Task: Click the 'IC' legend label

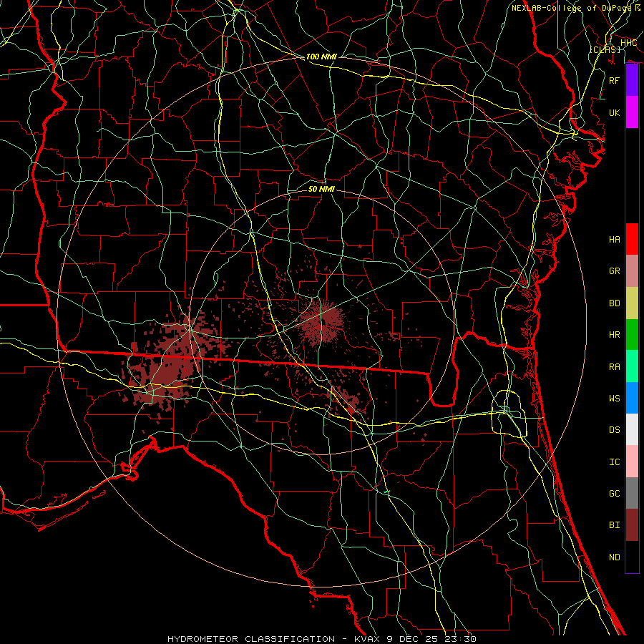Action: 615,462
